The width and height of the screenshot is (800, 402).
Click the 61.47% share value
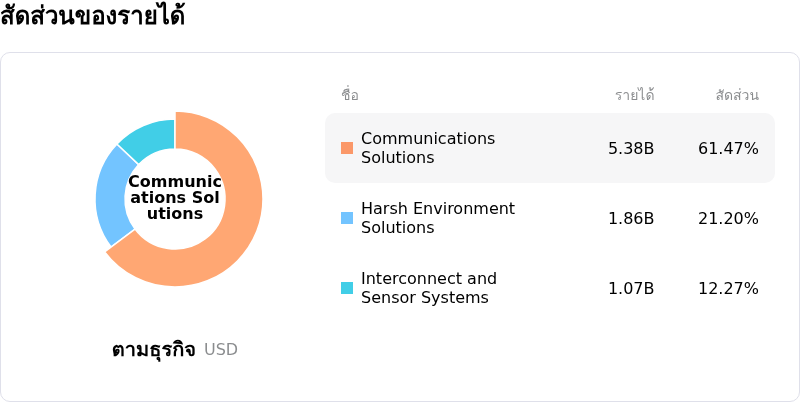(728, 148)
